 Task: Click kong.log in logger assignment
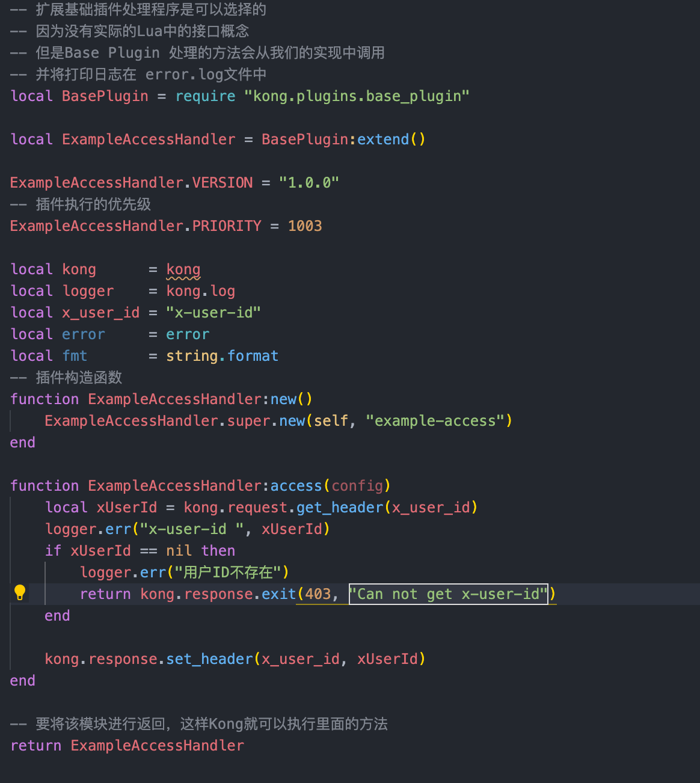[x=201, y=291]
